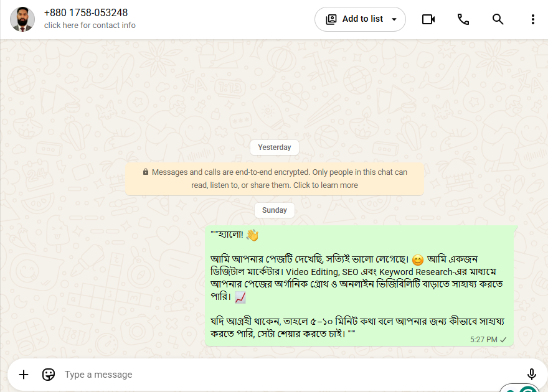Click the lock icon in encryption notice
548x392 pixels.
[x=145, y=172]
